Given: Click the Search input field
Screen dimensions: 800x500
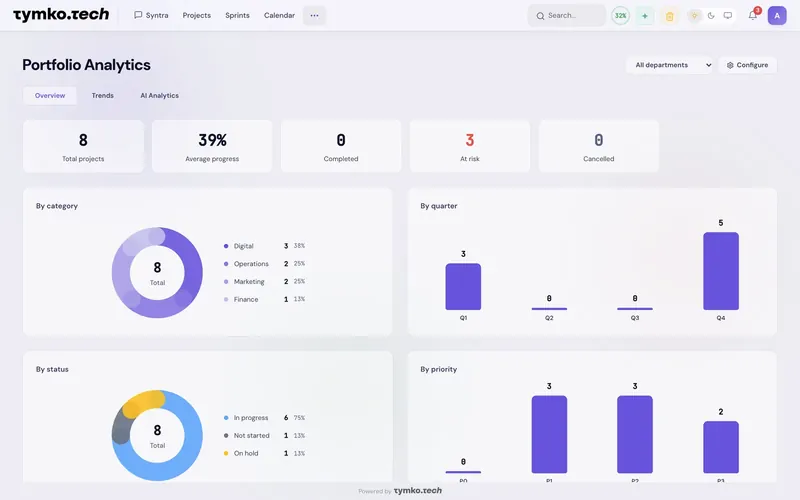Looking at the screenshot, I should click(x=567, y=16).
